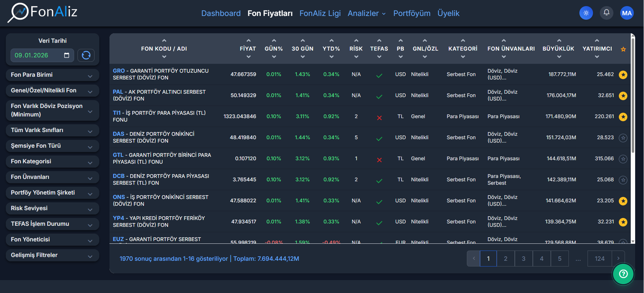
Task: Open the TI1 fund code link
Action: pyautogui.click(x=117, y=113)
